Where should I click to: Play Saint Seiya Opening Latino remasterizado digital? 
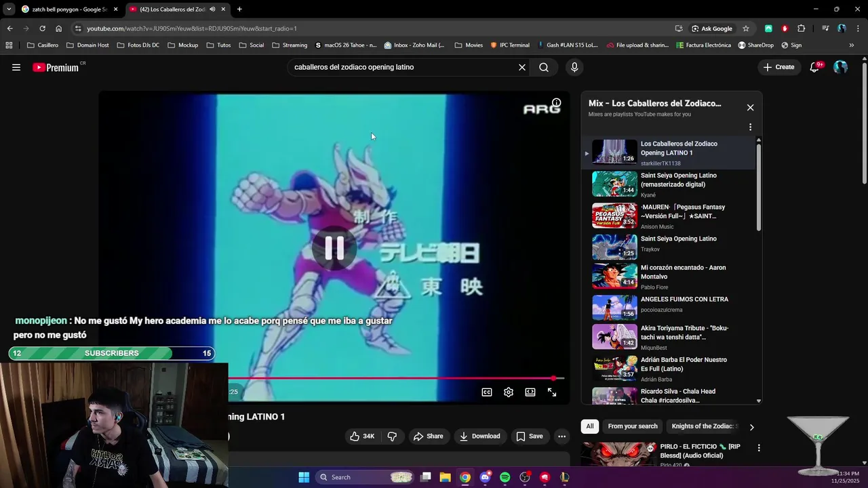click(669, 184)
